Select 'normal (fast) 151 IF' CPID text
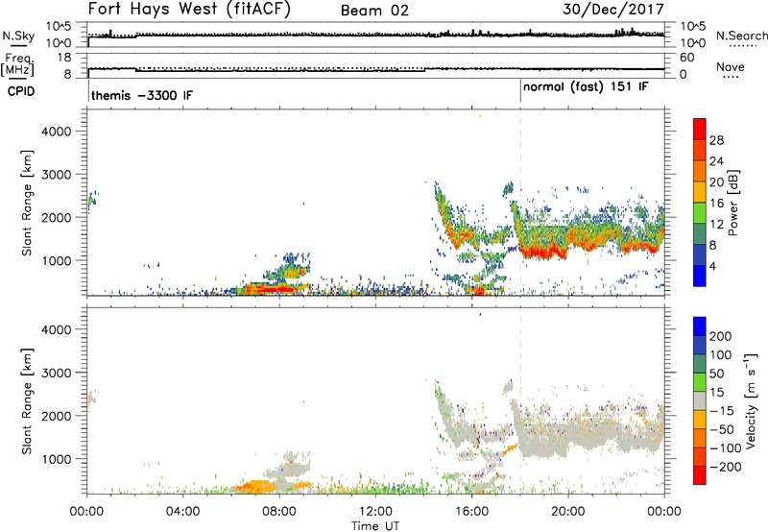The image size is (768, 532). point(586,87)
